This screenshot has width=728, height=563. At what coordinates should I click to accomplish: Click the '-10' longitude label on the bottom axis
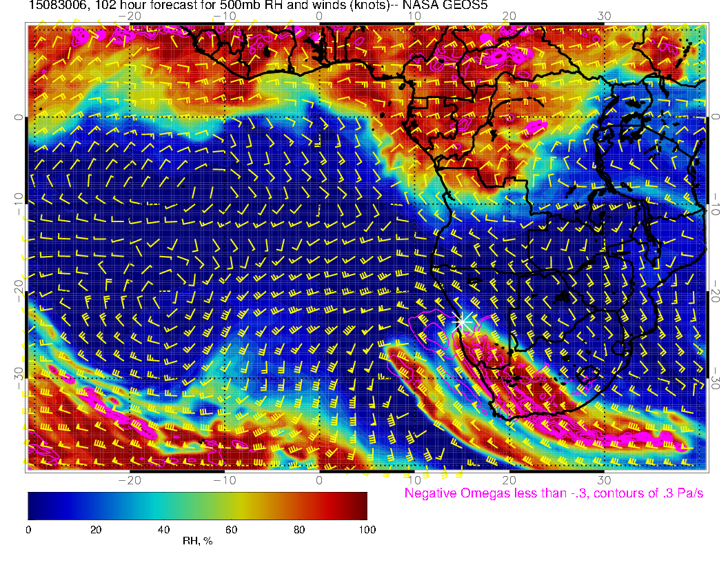coord(225,480)
